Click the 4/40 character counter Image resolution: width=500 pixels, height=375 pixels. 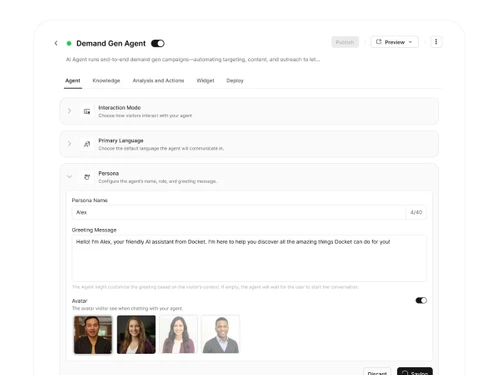pyautogui.click(x=416, y=212)
